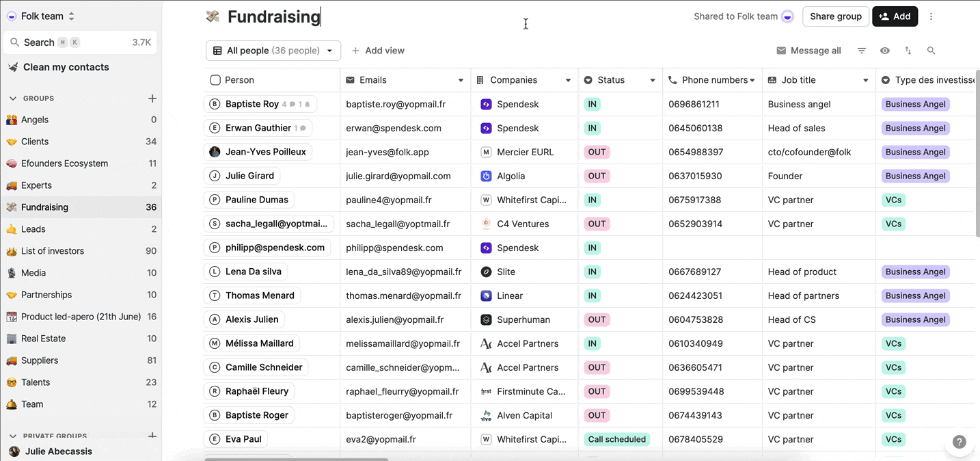Click Superhuman company logo icon
The height and width of the screenshot is (461, 980).
[486, 319]
